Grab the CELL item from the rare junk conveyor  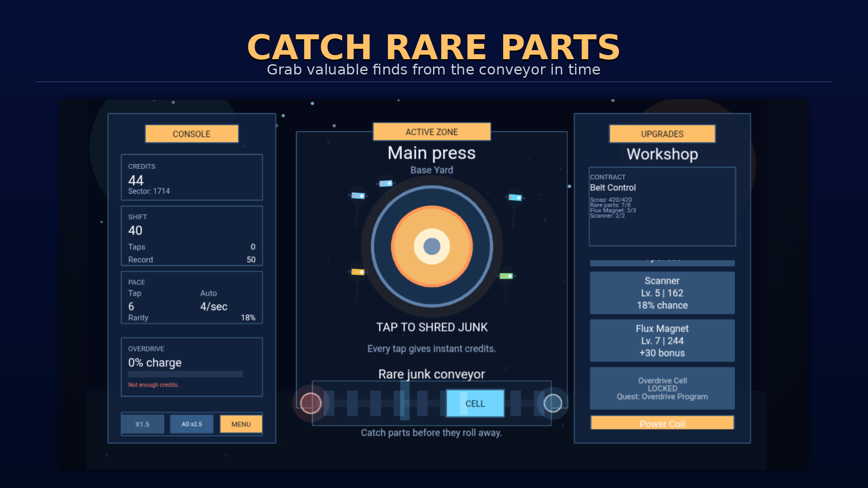(x=475, y=403)
